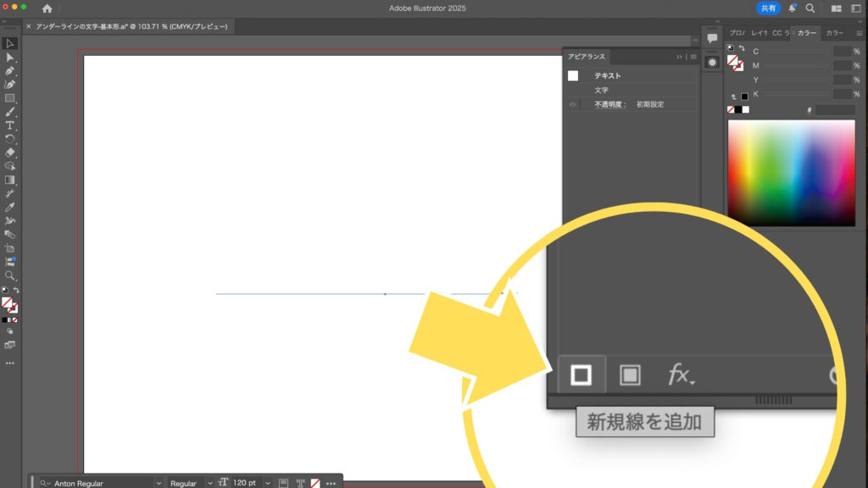
Task: Open the Anton Regular font family dropdown
Action: click(159, 483)
